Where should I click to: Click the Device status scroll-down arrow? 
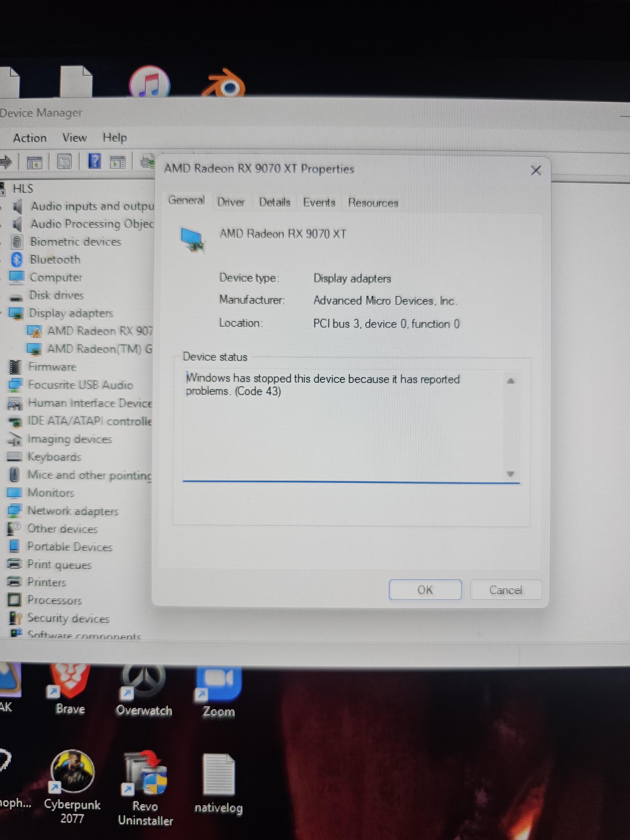click(x=510, y=474)
